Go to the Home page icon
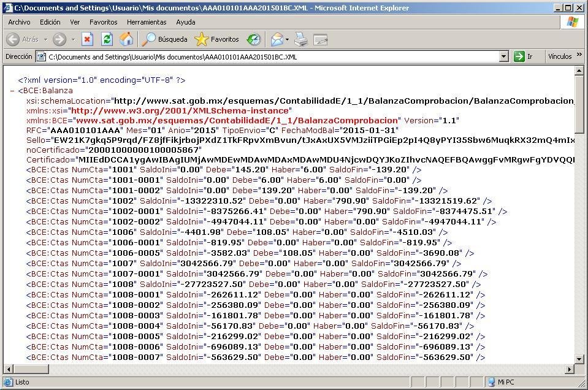 [126, 39]
